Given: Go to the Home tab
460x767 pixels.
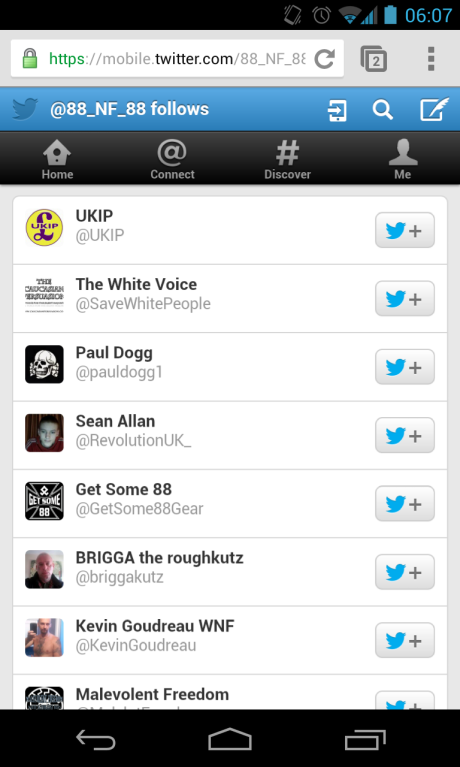Looking at the screenshot, I should (57, 159).
